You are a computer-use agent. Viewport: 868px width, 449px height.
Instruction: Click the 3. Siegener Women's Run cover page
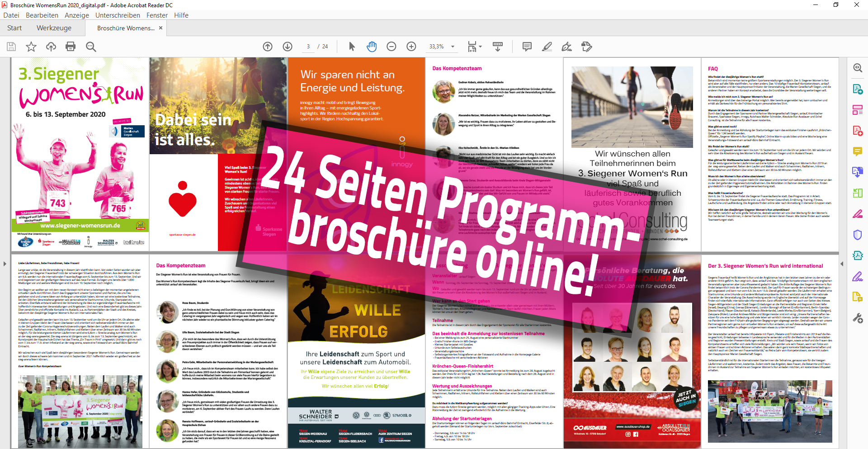[80, 154]
